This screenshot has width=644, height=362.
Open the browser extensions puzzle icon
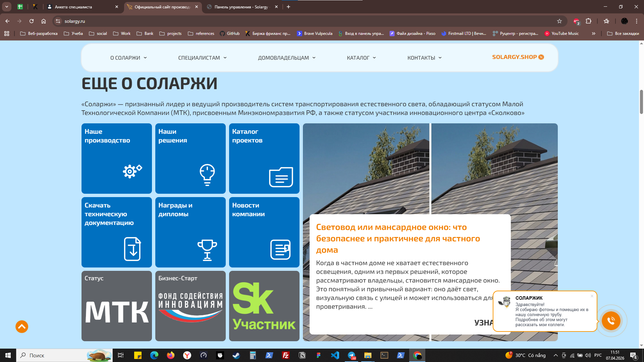pos(588,21)
